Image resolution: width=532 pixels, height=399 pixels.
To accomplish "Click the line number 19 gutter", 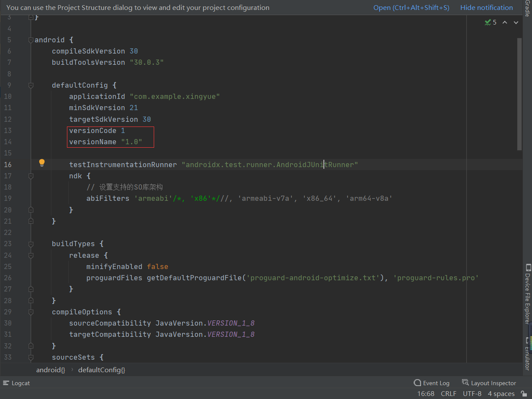I will point(8,199).
